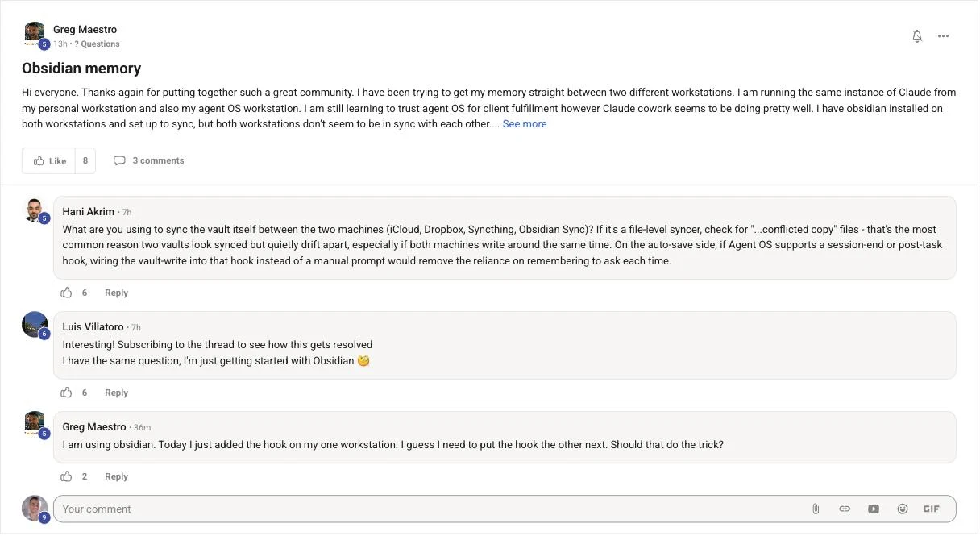Image resolution: width=980 pixels, height=536 pixels.
Task: Open the post's three-dot options menu
Action: [x=944, y=36]
